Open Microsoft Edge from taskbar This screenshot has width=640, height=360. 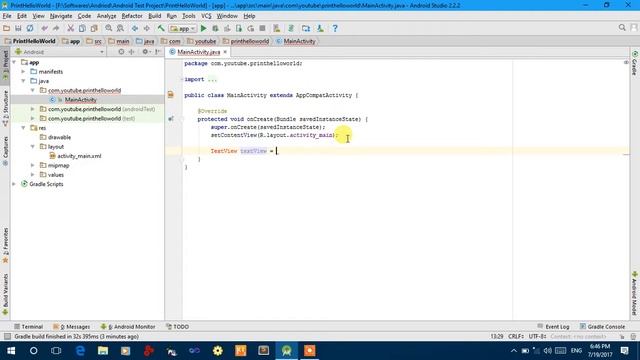[80, 351]
